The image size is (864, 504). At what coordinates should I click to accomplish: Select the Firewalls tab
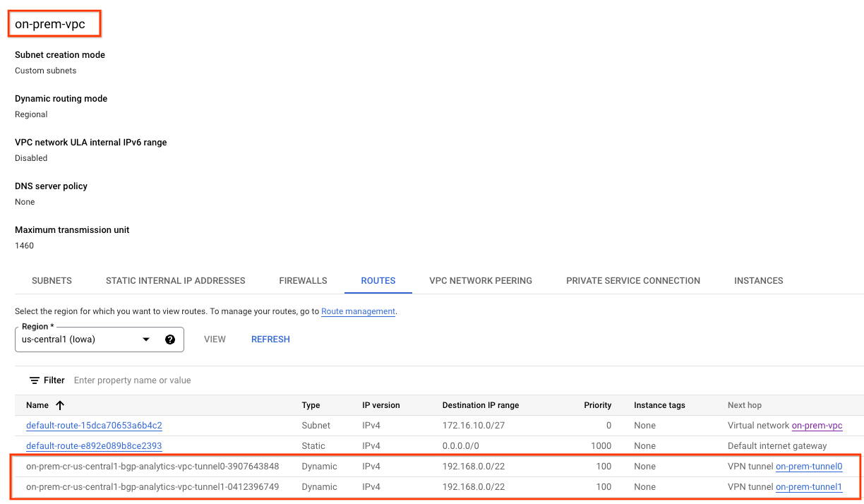[303, 281]
